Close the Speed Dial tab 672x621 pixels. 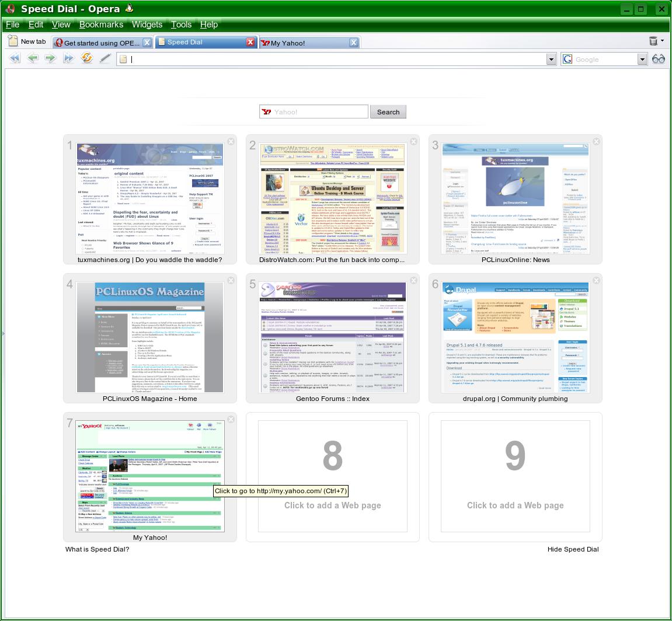click(x=250, y=42)
